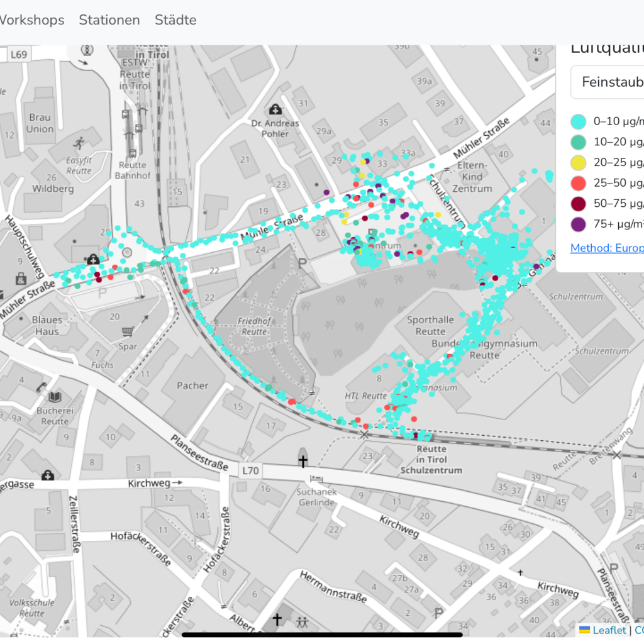Click the bus stop icon at Reutte Bahnhof

click(132, 153)
